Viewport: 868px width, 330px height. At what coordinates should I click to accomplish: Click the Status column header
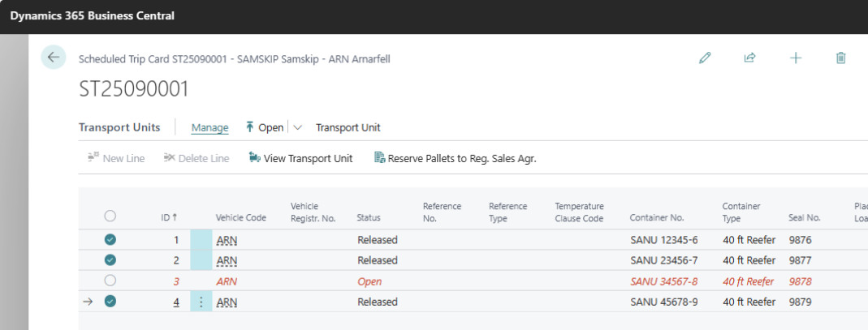click(369, 217)
